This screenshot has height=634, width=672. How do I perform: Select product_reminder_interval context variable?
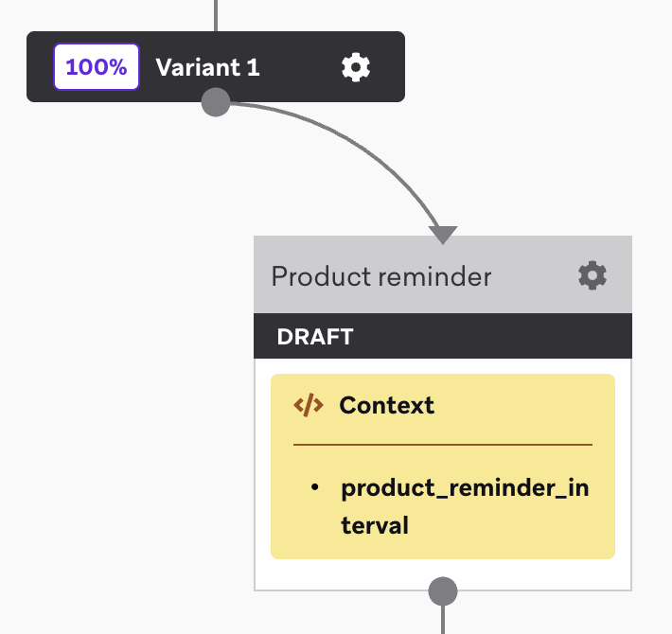coord(465,506)
